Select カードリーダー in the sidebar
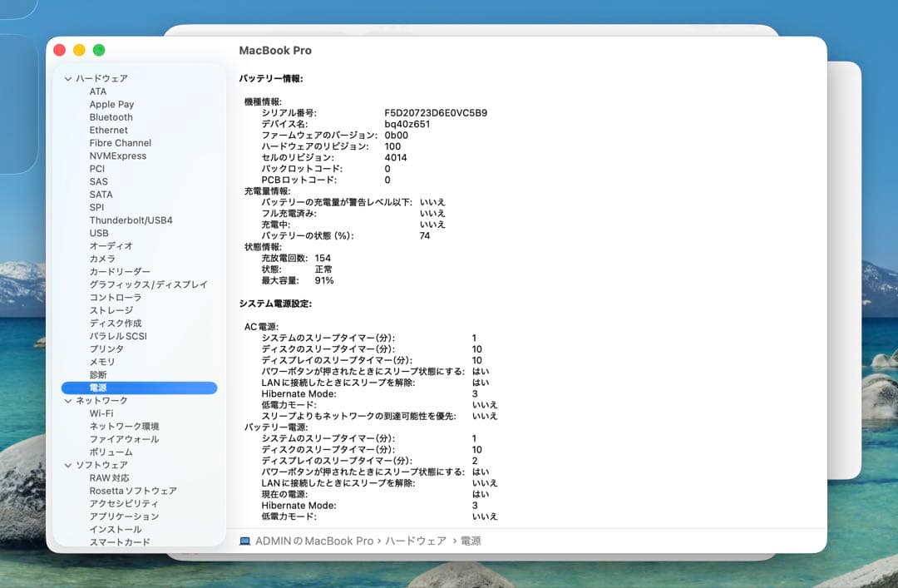 (120, 272)
